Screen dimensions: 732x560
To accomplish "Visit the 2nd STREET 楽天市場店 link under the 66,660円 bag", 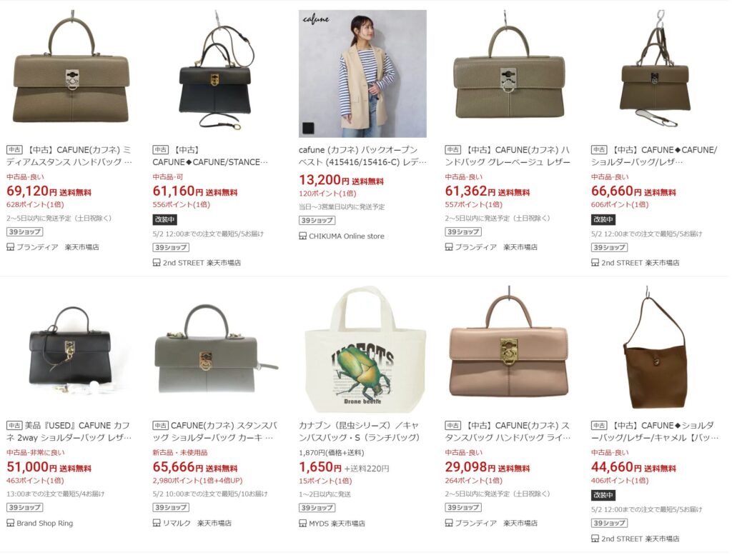I will pyautogui.click(x=640, y=263).
